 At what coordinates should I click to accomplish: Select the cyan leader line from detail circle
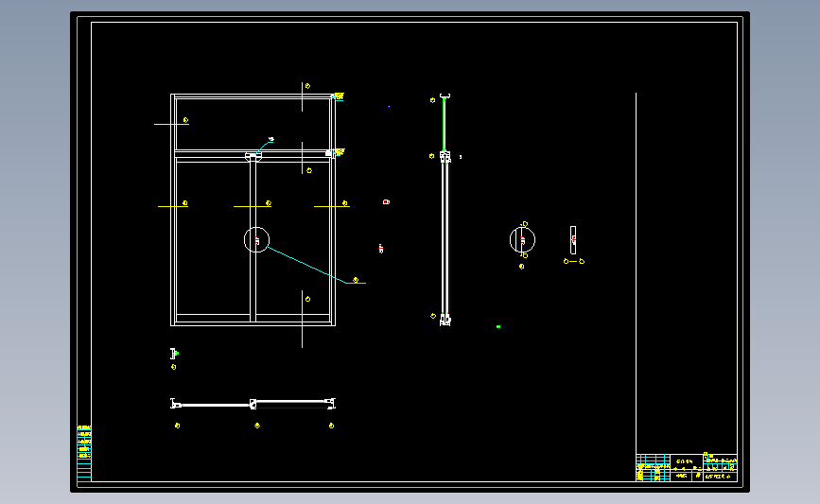pyautogui.click(x=317, y=266)
